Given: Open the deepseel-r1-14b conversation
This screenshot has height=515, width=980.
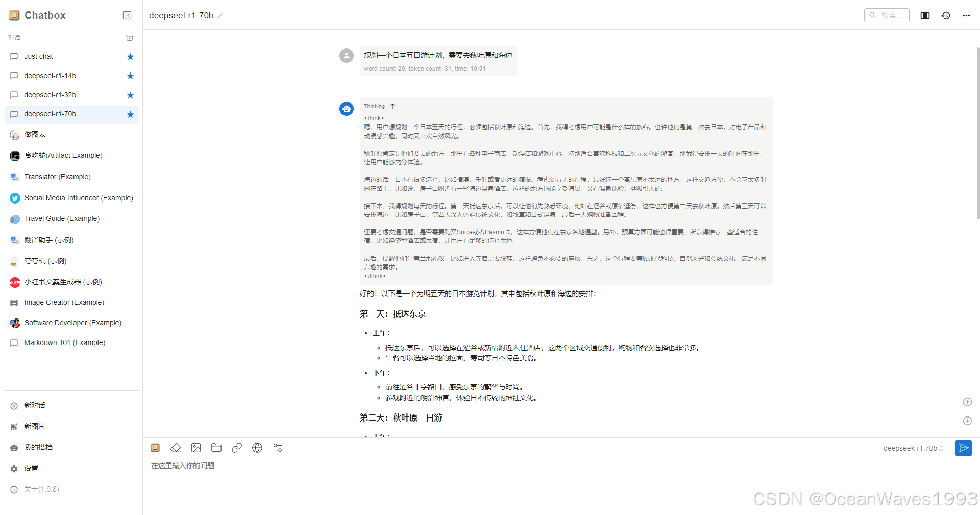Looking at the screenshot, I should pyautogui.click(x=72, y=76).
